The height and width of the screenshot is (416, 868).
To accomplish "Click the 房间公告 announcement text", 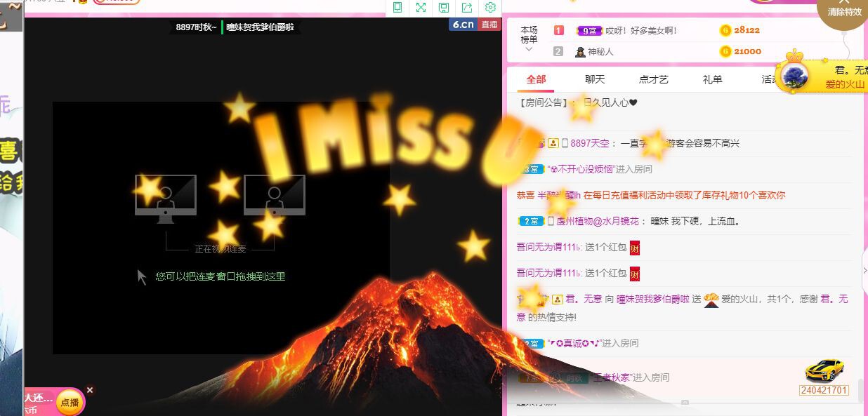I will (577, 102).
